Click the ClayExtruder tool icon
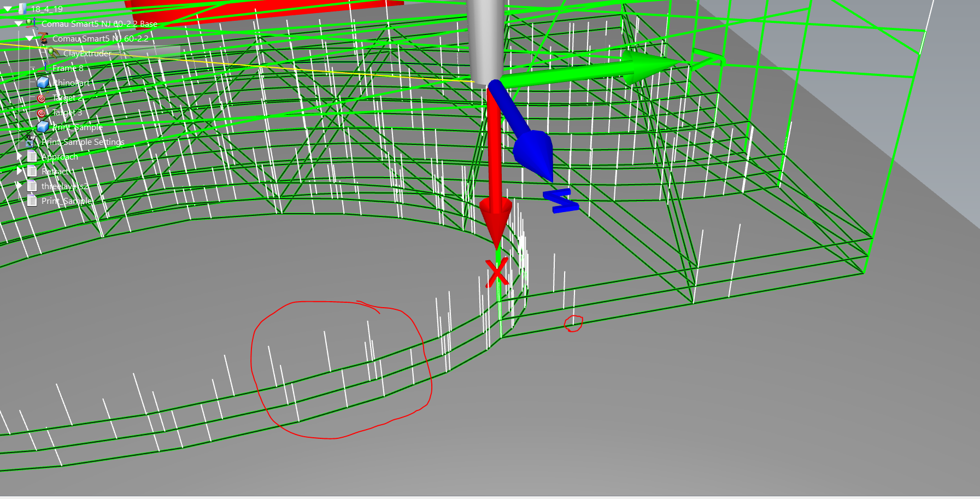Screen dimensions: 980x499 coord(53,53)
